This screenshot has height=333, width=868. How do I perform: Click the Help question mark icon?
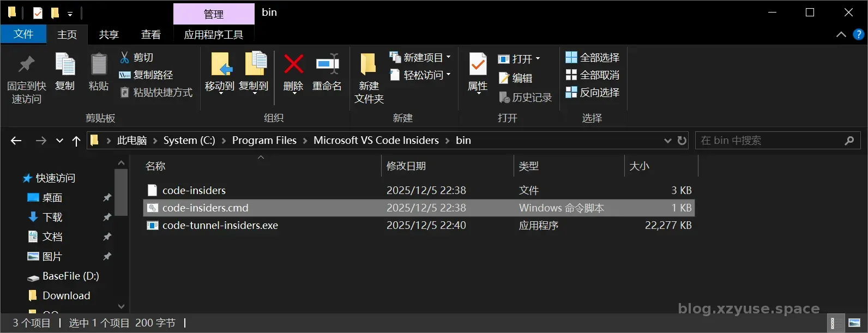point(858,34)
